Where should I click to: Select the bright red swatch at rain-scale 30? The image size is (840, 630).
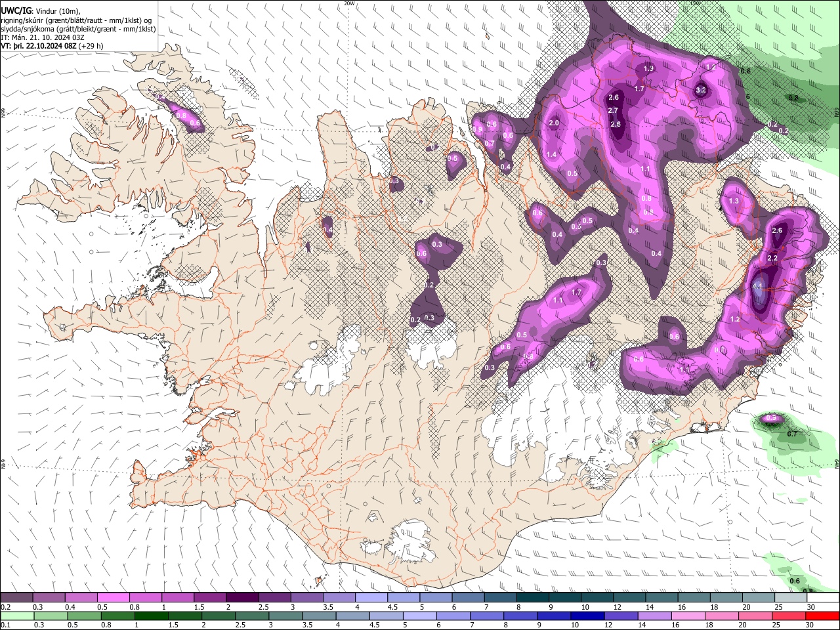point(823,616)
